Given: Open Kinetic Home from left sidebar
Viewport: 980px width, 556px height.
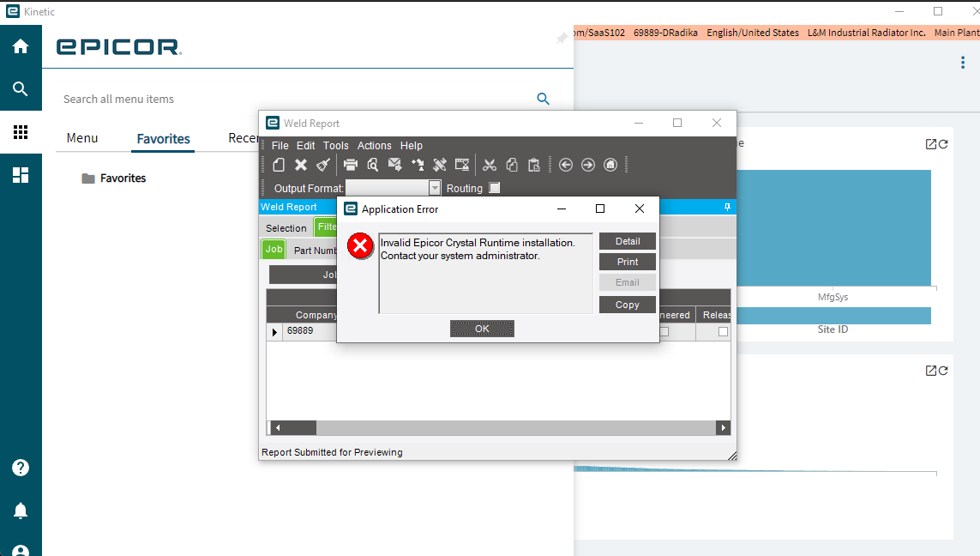Looking at the screenshot, I should point(21,46).
